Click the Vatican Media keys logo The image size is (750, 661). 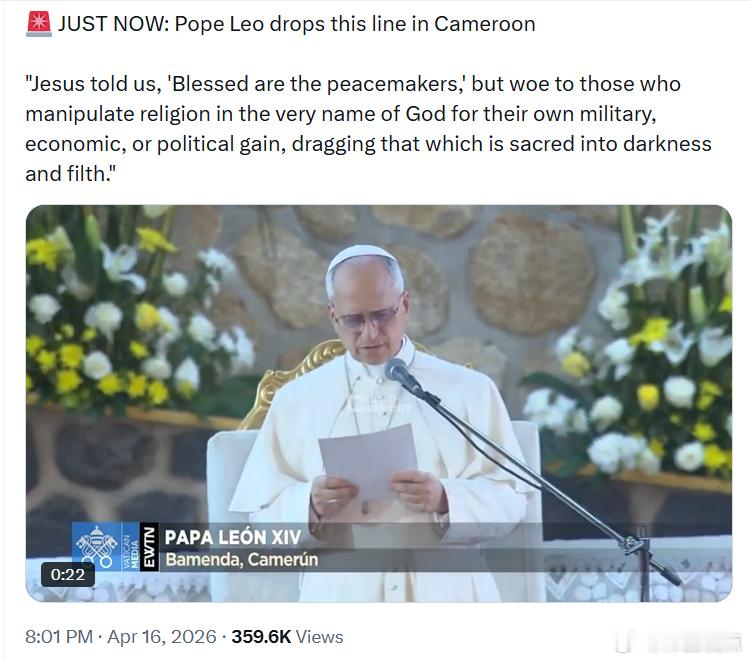(x=97, y=547)
